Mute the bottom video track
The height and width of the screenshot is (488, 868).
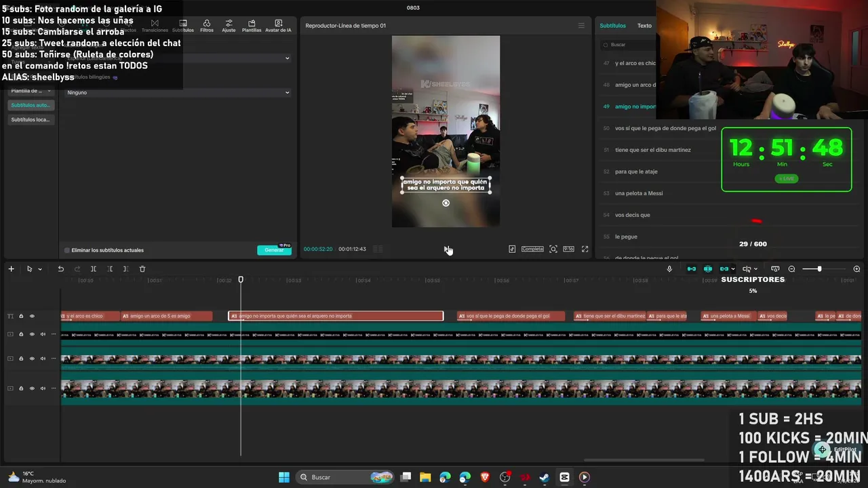click(43, 388)
